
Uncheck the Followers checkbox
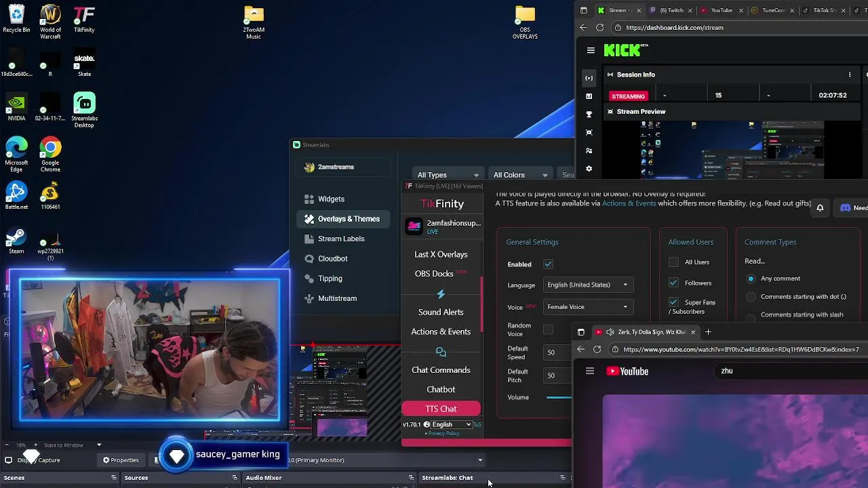pyautogui.click(x=673, y=283)
